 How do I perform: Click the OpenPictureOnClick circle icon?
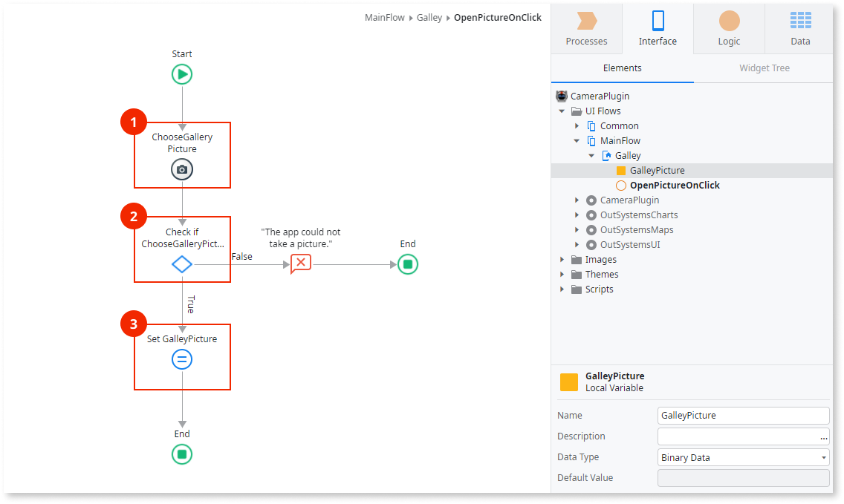[623, 185]
